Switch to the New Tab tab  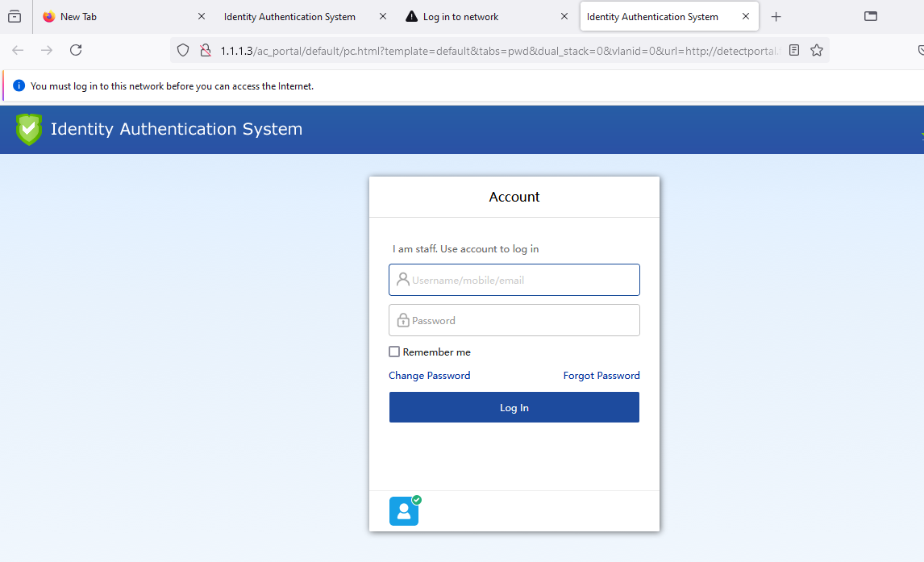pyautogui.click(x=123, y=16)
